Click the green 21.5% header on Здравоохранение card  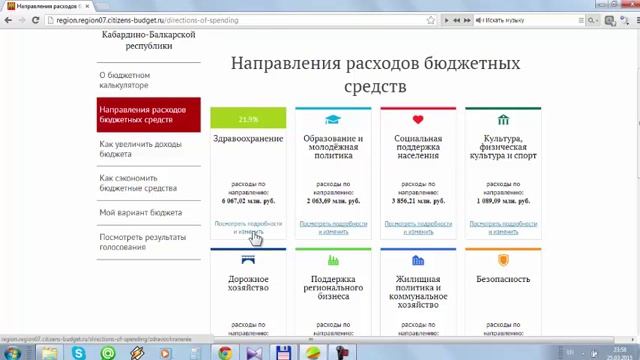coord(248,118)
